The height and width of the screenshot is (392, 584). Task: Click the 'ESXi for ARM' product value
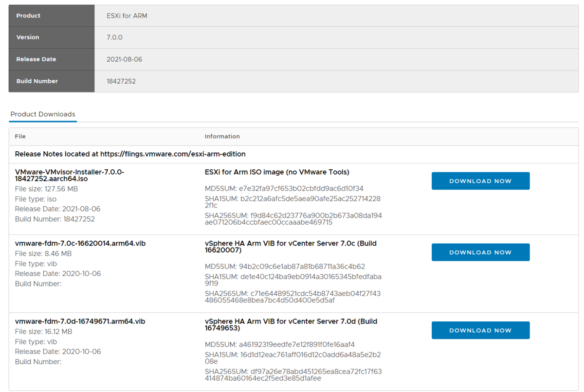coord(127,16)
